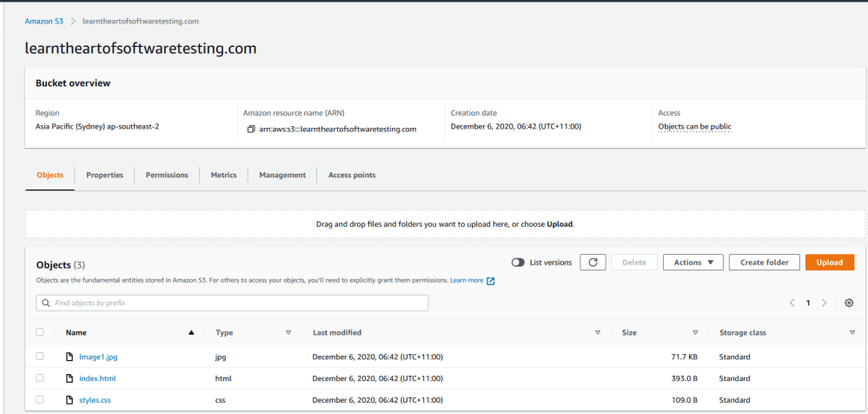Click the orange Upload button
Image resolution: width=868 pixels, height=414 pixels.
coord(830,262)
